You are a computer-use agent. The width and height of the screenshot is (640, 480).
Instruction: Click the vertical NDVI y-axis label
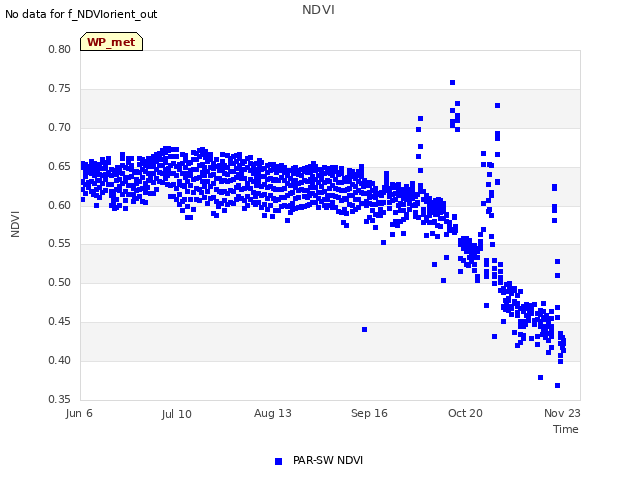pos(15,224)
